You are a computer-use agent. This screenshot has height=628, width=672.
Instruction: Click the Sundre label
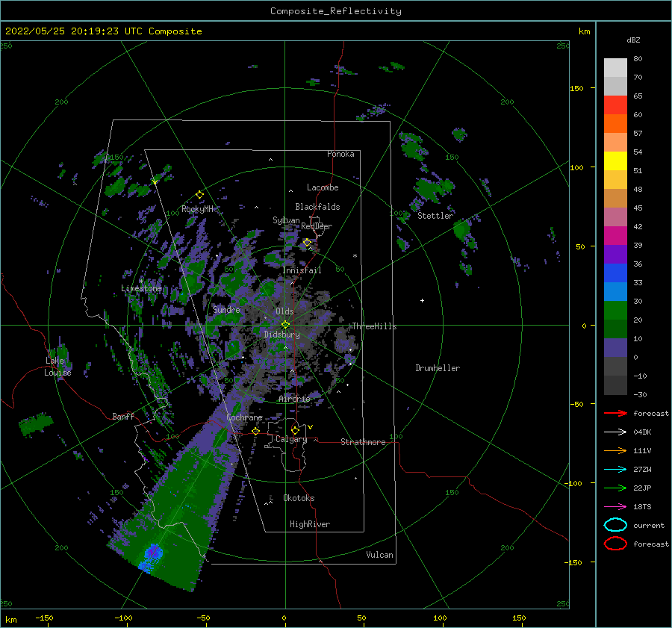pyautogui.click(x=227, y=310)
